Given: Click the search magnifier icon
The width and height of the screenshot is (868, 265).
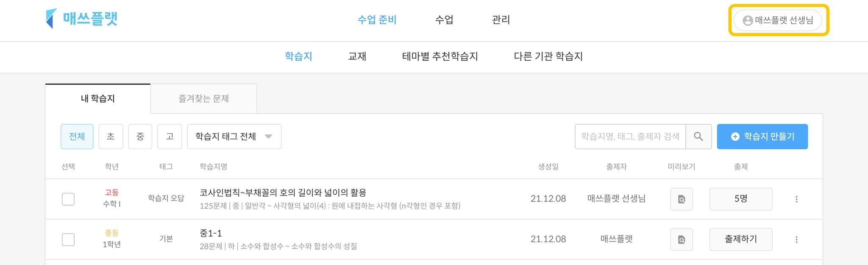Looking at the screenshot, I should (x=698, y=137).
